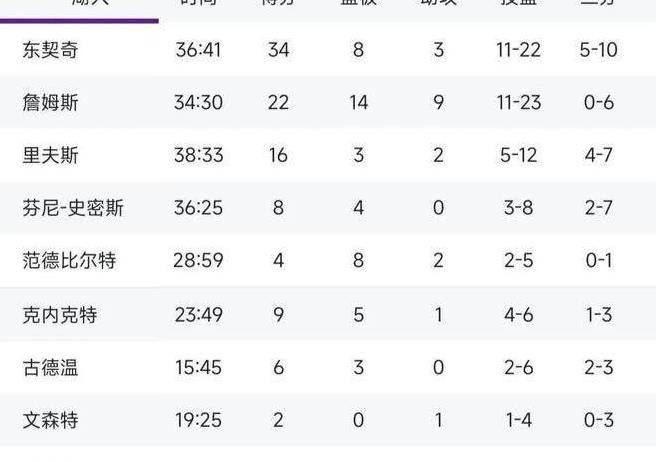
Task: Tap the 芬尼-史密斯 player name
Action: click(x=73, y=208)
